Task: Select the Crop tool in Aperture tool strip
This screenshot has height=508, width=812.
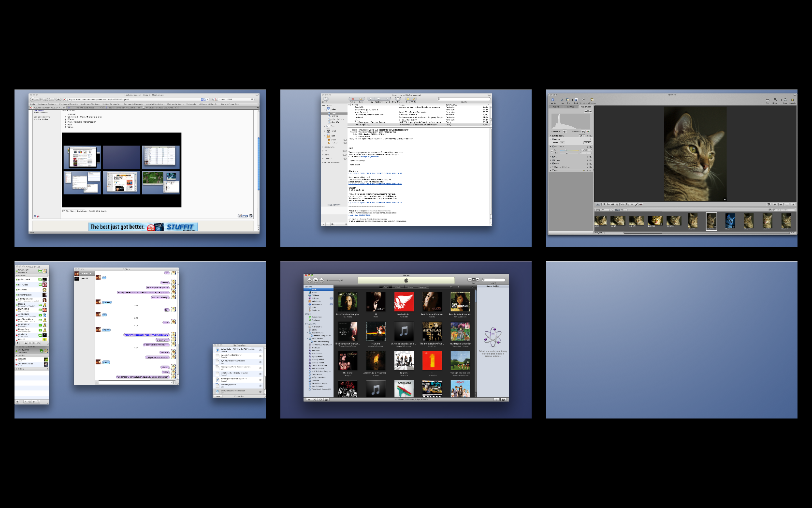Action: coord(627,204)
